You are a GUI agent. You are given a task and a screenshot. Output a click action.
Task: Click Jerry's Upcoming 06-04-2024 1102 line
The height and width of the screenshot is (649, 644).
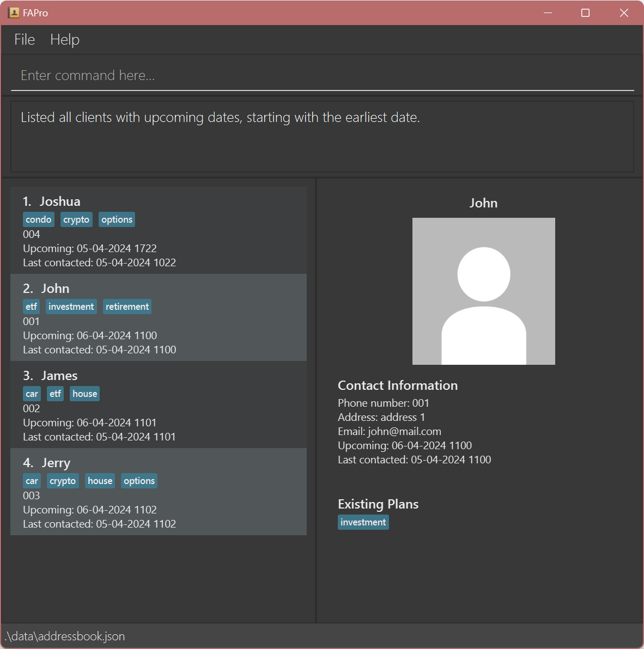click(90, 510)
